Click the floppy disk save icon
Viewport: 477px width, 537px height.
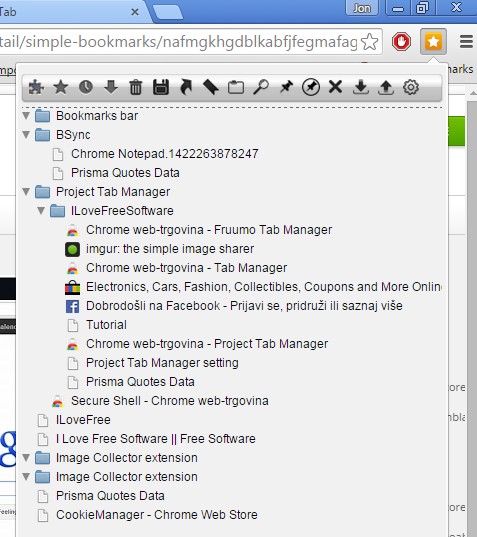click(161, 87)
